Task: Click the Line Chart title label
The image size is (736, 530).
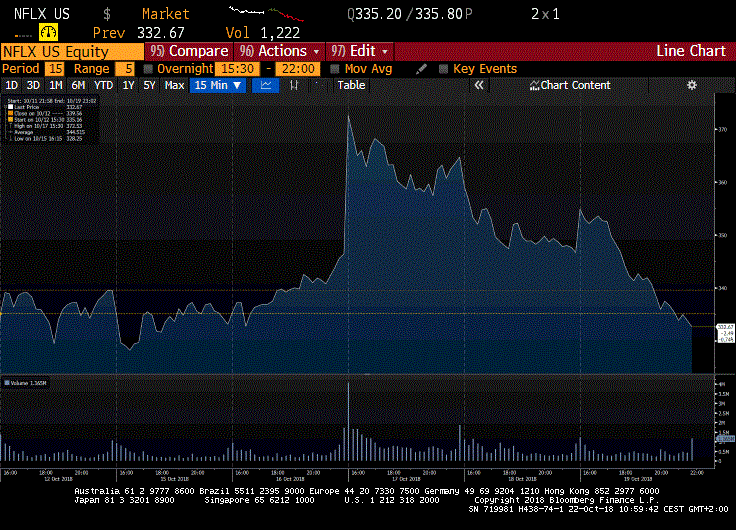Action: pyautogui.click(x=690, y=51)
